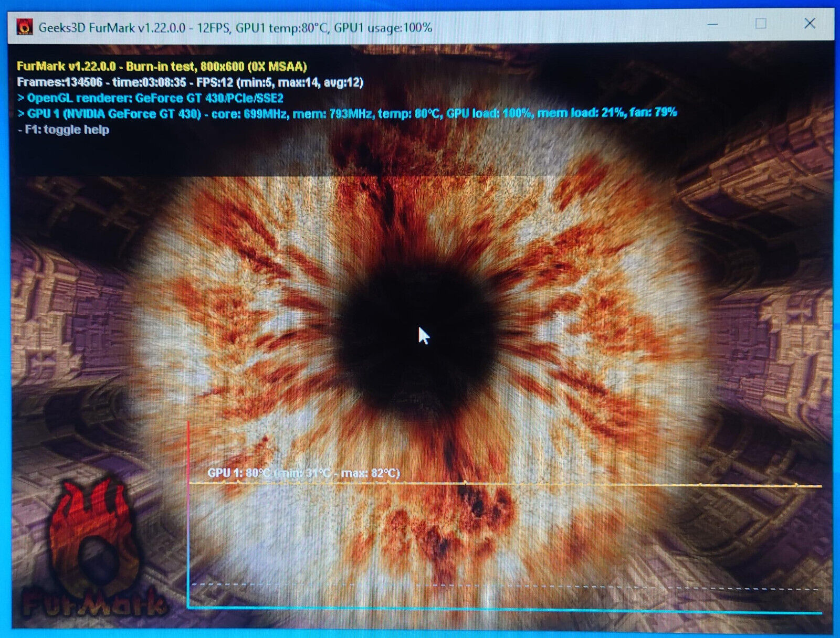Click the 'OpenGL renderer: GeForce GT 430' line
840x638 pixels.
150,98
